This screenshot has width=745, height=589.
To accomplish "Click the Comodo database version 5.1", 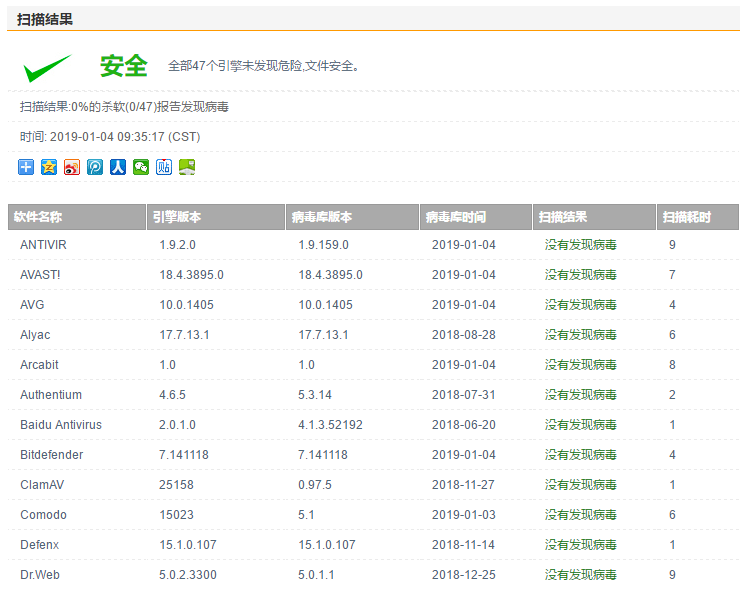I will click(x=306, y=514).
